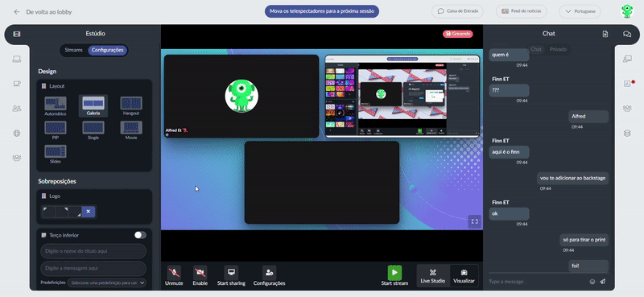Switch to the Privado chat tab

click(558, 49)
